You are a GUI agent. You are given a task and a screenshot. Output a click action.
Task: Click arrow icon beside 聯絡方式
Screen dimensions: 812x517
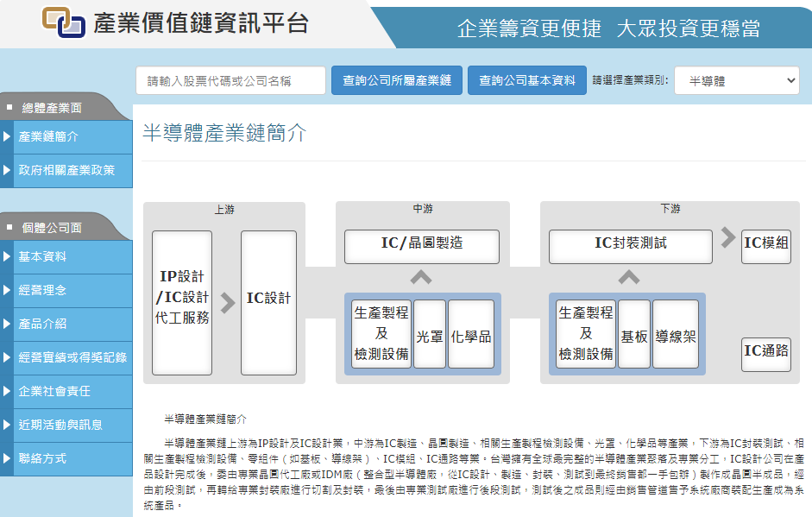coord(7,458)
